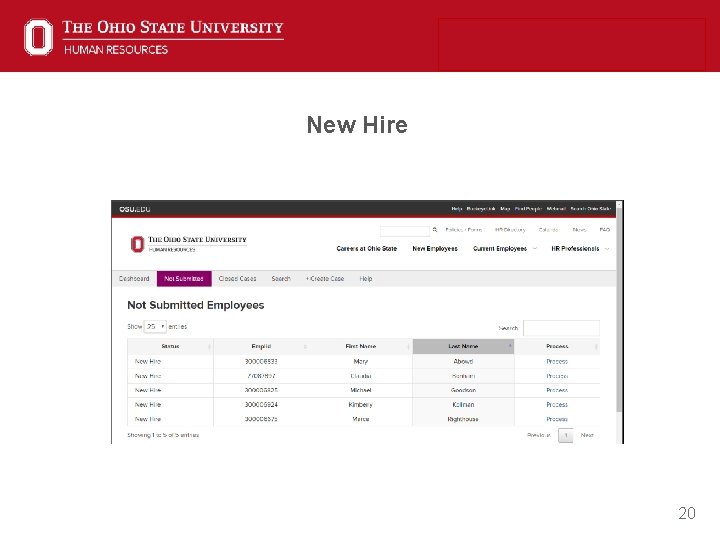Image resolution: width=720 pixels, height=540 pixels.
Task: Sort table by Last Name column
Action: pyautogui.click(x=463, y=346)
